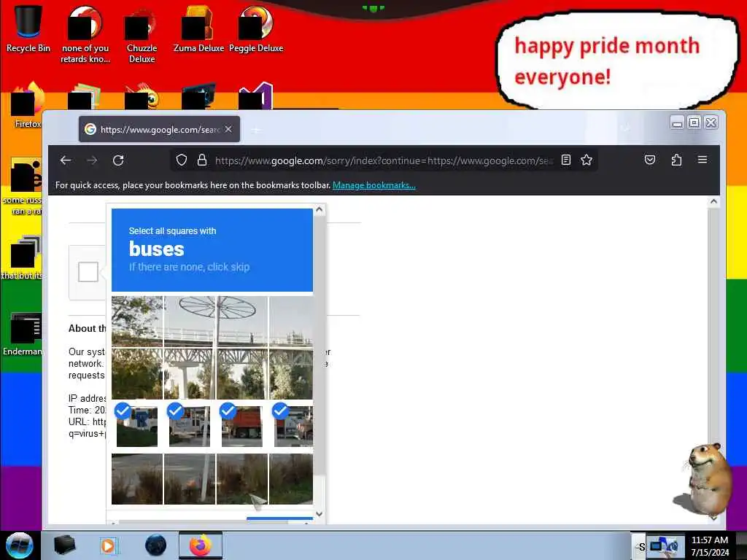Open the Firefox hamburger application menu
The height and width of the screenshot is (560, 747).
pyautogui.click(x=703, y=160)
